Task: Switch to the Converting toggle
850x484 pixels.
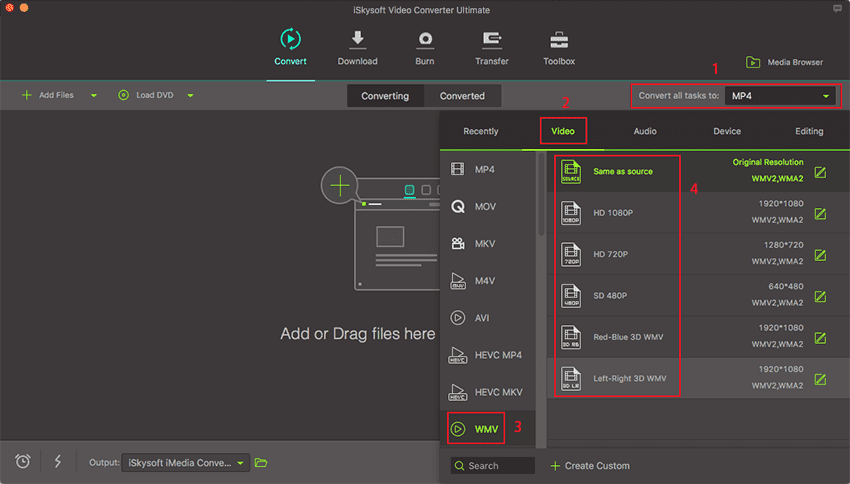Action: pos(385,96)
